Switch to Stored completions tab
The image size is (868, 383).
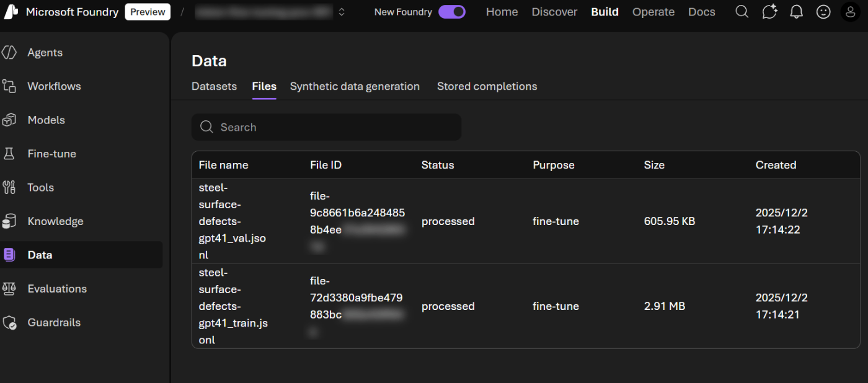[x=487, y=86]
